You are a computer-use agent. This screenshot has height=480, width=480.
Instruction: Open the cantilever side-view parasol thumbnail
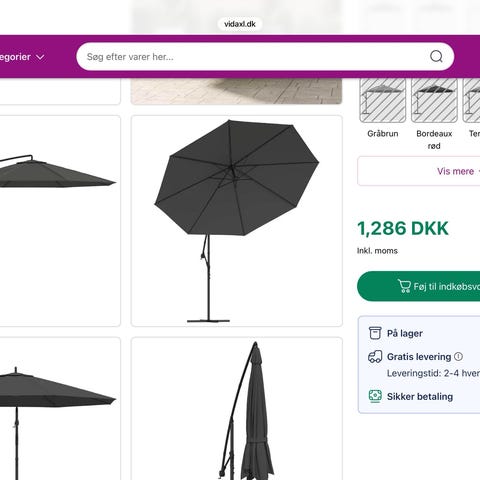60,221
